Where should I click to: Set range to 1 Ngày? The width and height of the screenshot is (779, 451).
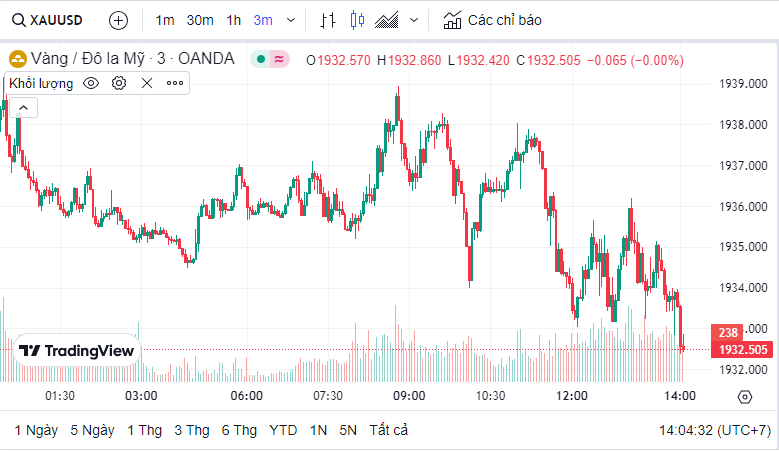coord(36,430)
